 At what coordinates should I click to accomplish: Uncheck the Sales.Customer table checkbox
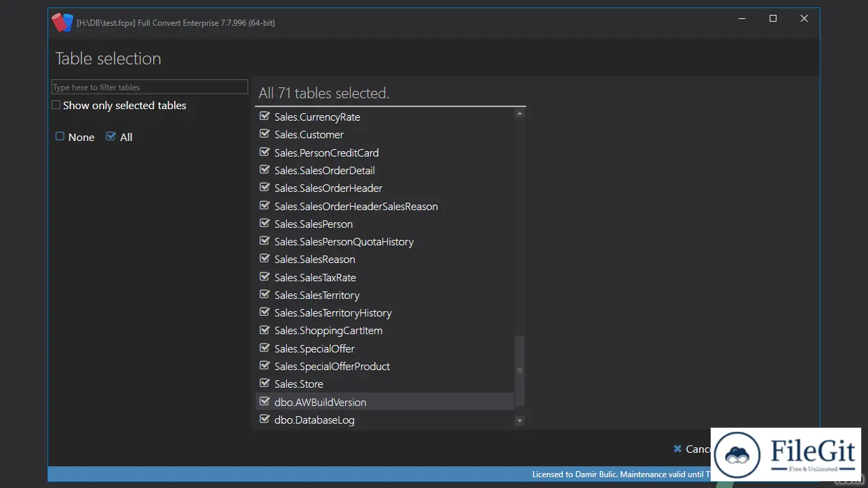pos(264,134)
